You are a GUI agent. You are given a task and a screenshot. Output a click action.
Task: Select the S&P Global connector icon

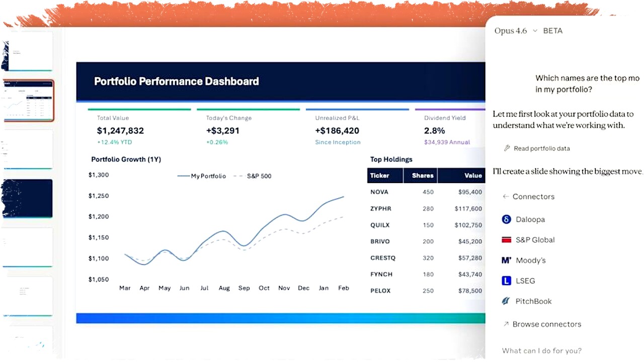(x=506, y=240)
